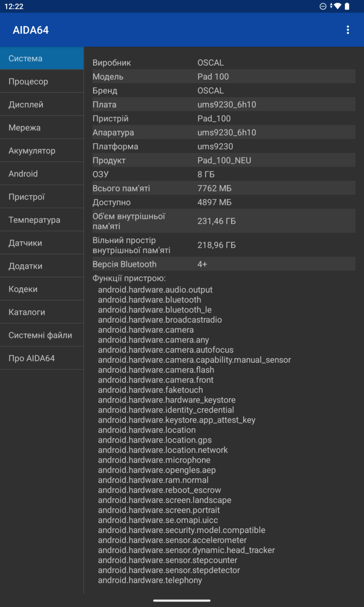Tap the battery status bar icon
The image size is (364, 607).
[x=347, y=6]
